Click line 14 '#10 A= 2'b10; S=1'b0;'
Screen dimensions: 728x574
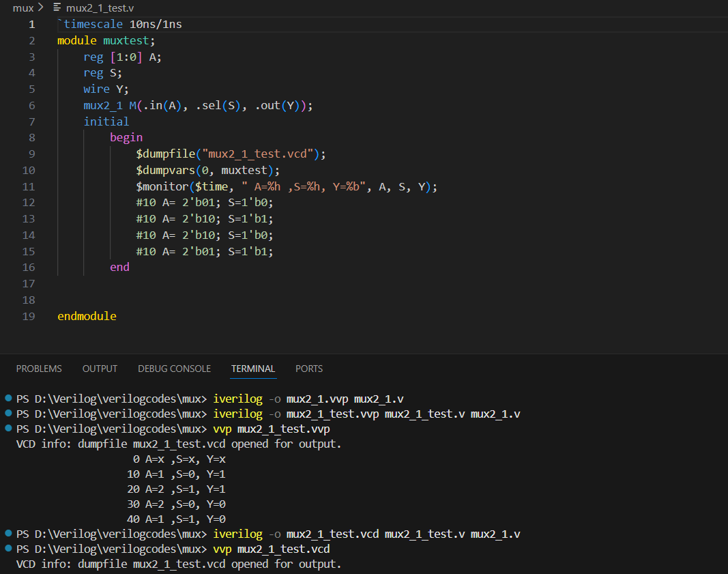tap(204, 235)
